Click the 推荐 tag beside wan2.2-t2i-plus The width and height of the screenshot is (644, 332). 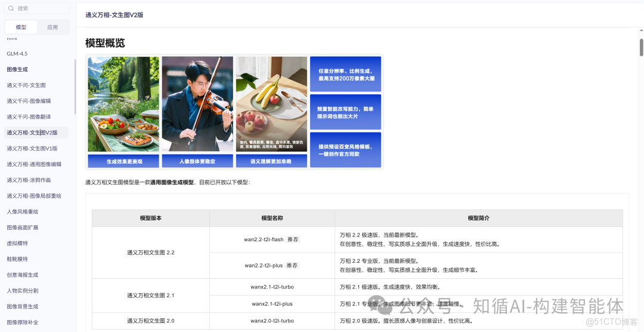pos(292,265)
